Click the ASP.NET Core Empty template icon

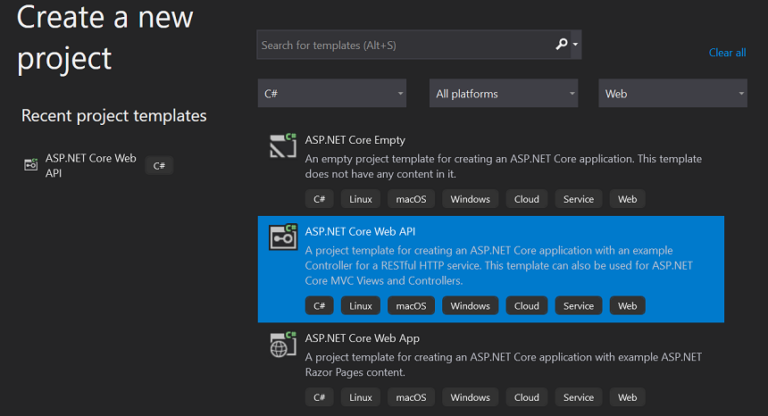(283, 146)
